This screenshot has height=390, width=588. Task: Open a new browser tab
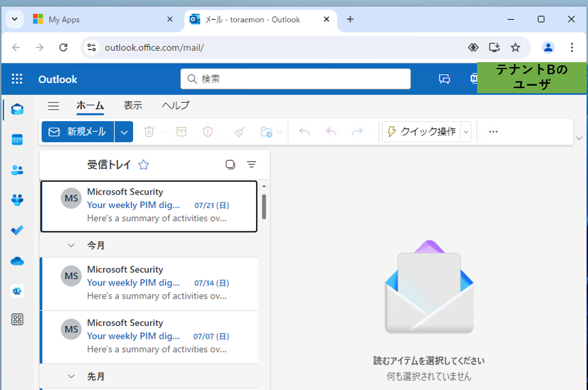(x=350, y=19)
